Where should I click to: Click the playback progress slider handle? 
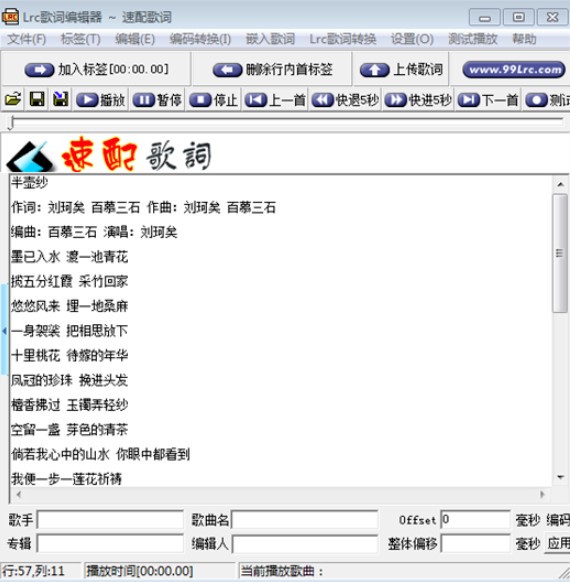[x=12, y=123]
